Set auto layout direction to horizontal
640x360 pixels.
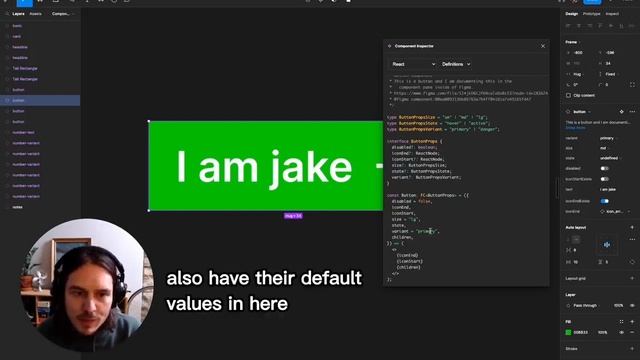click(x=576, y=240)
